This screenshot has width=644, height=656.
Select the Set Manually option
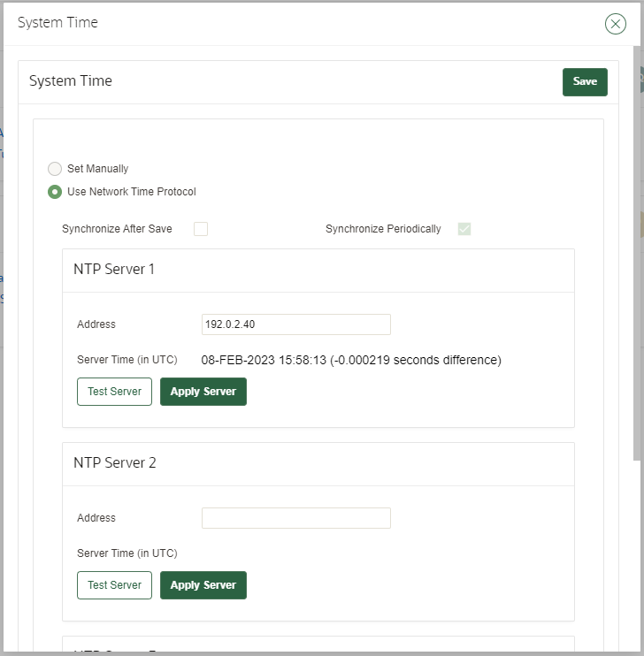click(x=55, y=169)
